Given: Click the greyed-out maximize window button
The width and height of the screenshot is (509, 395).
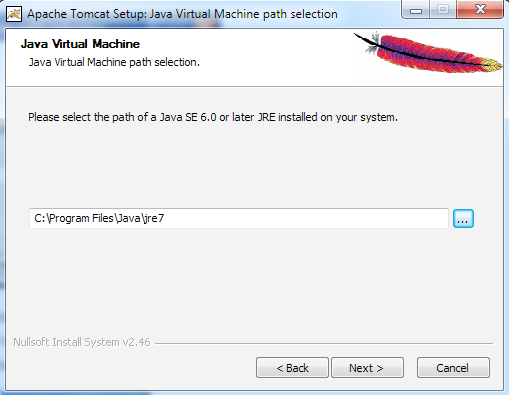Looking at the screenshot, I should click(443, 10).
